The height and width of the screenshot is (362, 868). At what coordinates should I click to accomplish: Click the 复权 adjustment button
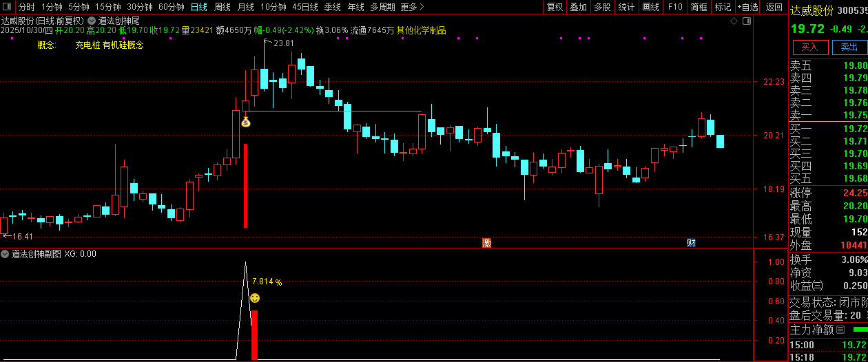click(555, 7)
